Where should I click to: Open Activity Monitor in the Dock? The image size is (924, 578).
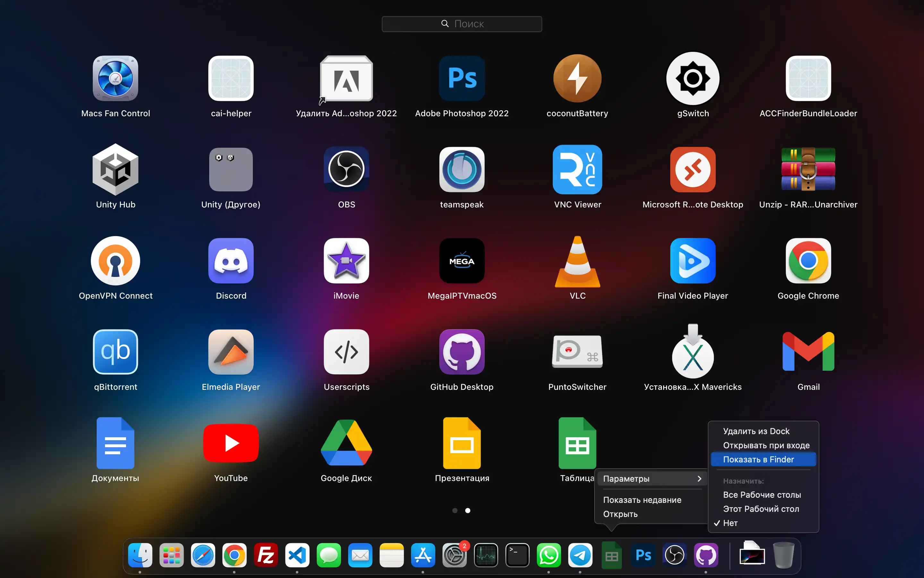pos(486,555)
